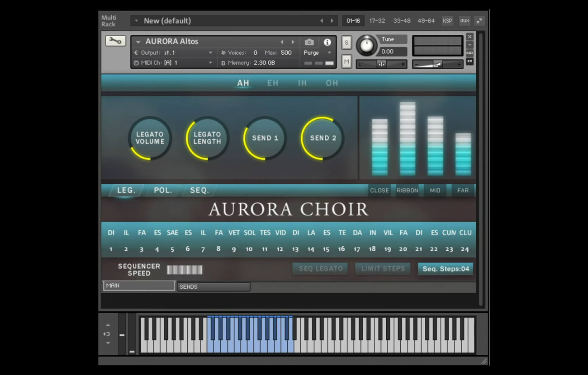
Task: Enable the RIBBON microphone position
Action: (x=408, y=190)
